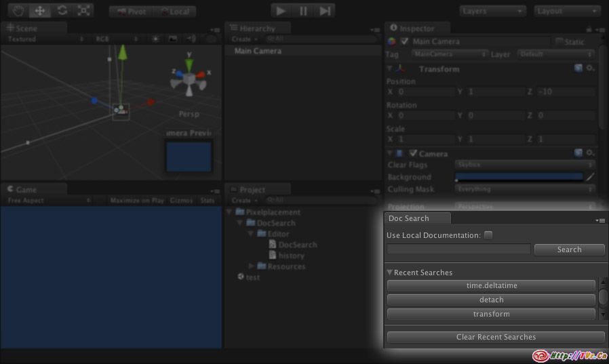Select the Move tool
The height and width of the screenshot is (364, 609).
click(x=40, y=11)
